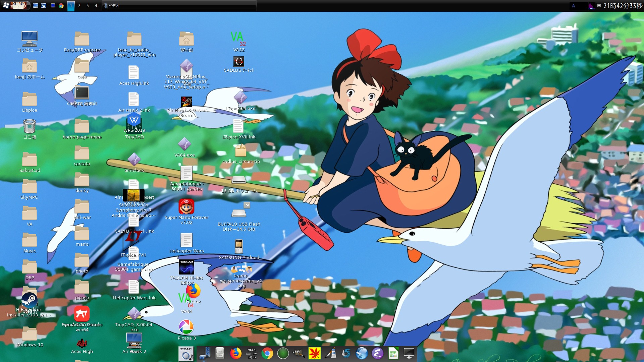Select the Picasa 3 desktop shortcut

186,327
